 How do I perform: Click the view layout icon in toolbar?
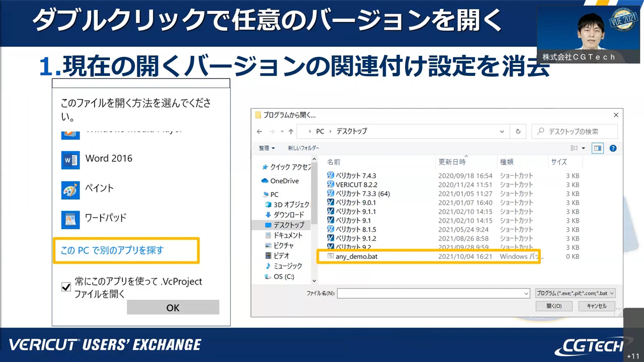574,148
